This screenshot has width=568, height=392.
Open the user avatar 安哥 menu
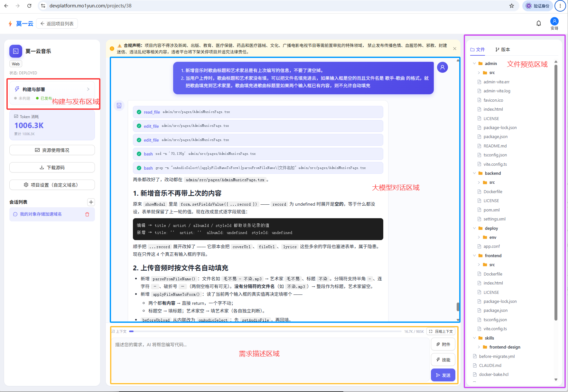[x=554, y=23]
